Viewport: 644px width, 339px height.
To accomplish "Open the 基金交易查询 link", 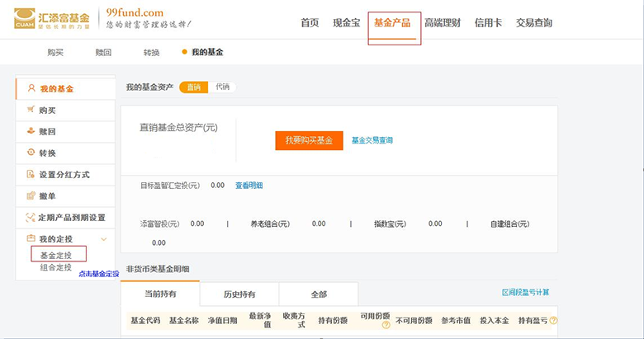I will click(372, 140).
